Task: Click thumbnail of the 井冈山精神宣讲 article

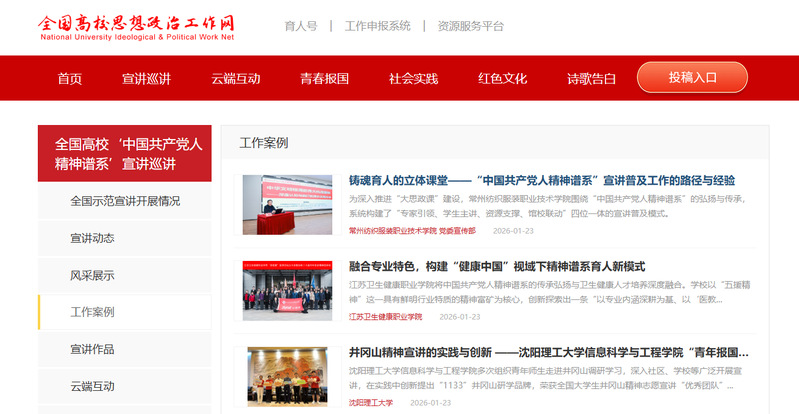Action: point(287,376)
